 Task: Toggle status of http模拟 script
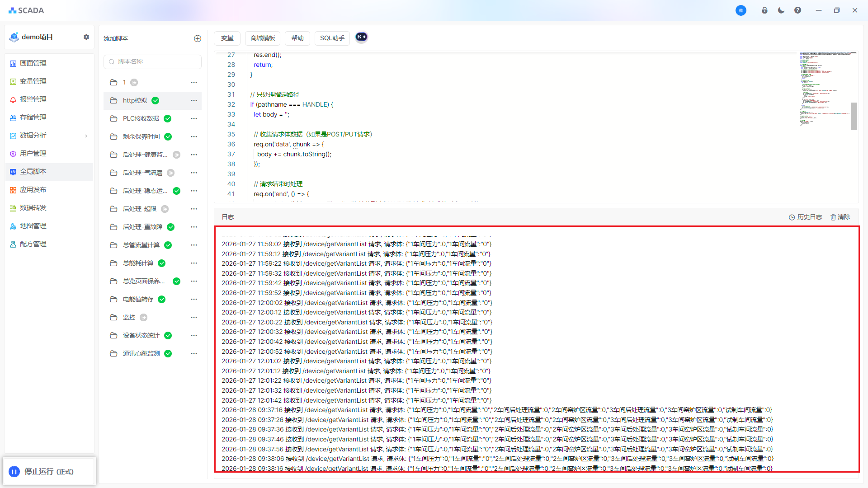click(155, 101)
